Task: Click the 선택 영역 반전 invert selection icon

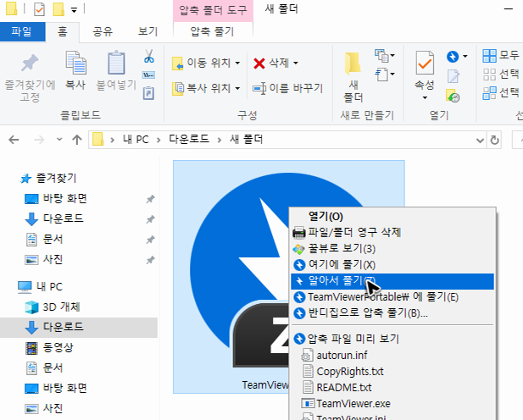Action: pyautogui.click(x=490, y=93)
